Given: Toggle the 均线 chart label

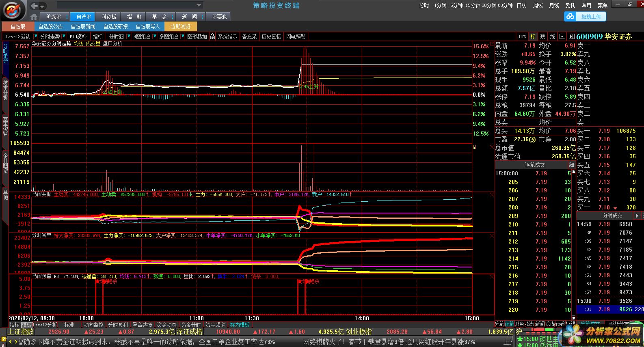Looking at the screenshot, I should 79,43.
